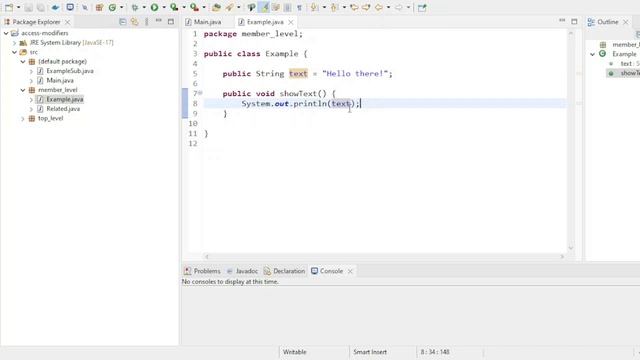Toggle the Pin Editor icon
This screenshot has height=360, width=640.
(422, 7)
